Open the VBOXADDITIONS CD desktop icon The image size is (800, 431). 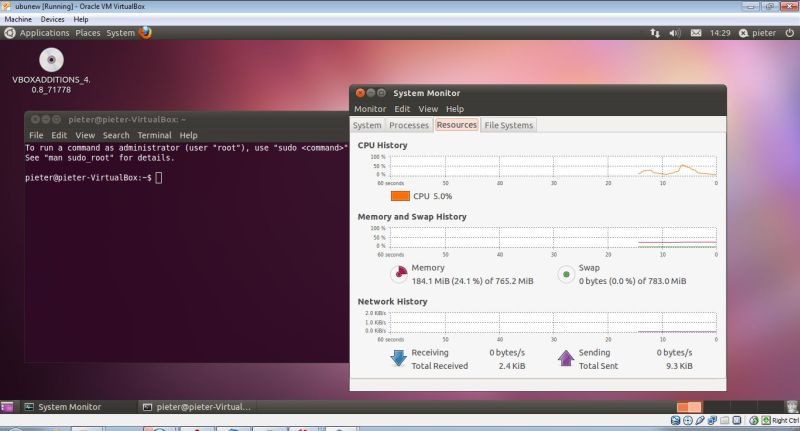pyautogui.click(x=51, y=71)
